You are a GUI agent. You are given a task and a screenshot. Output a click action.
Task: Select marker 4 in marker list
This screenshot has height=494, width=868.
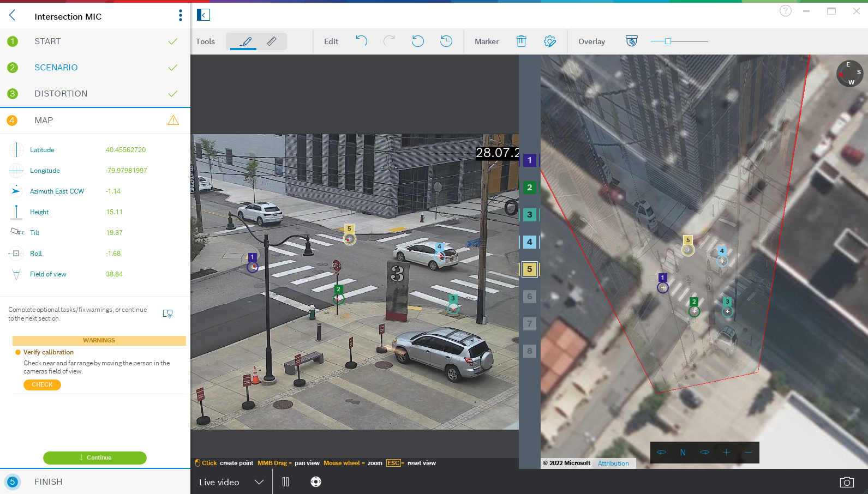[529, 242]
